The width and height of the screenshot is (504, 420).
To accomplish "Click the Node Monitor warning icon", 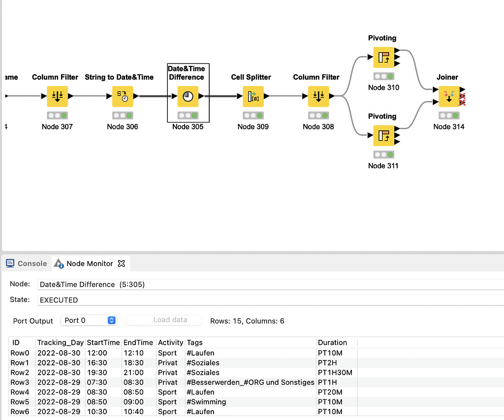I will point(59,264).
